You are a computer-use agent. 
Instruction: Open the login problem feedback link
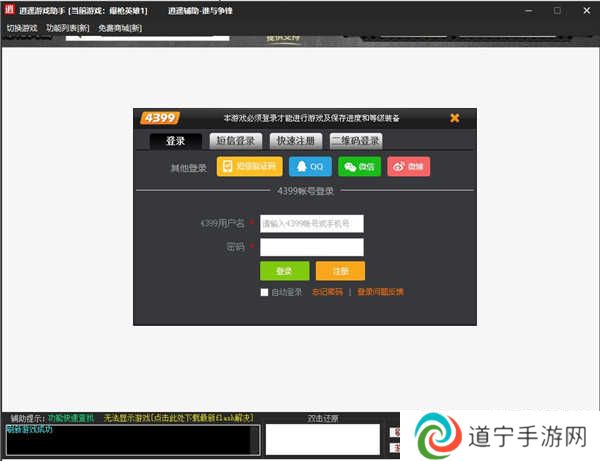coord(380,292)
